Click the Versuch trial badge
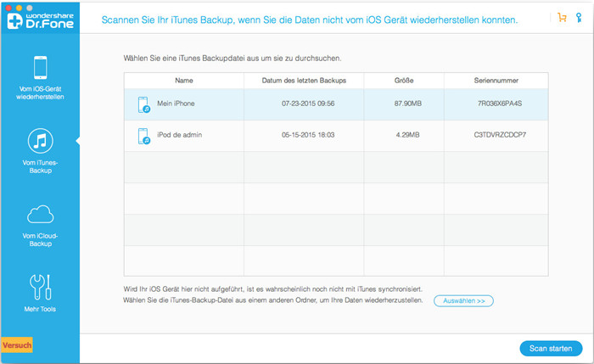 click(x=17, y=345)
